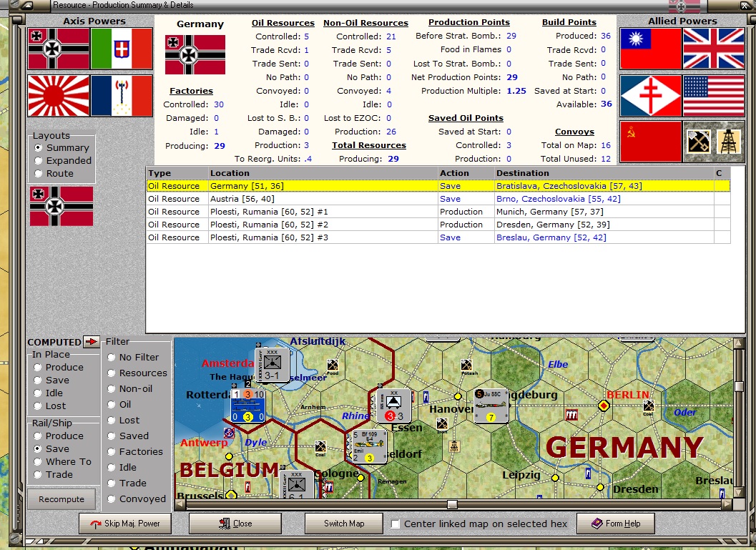The image size is (756, 550).
Task: Click the Close button
Action: (x=235, y=524)
